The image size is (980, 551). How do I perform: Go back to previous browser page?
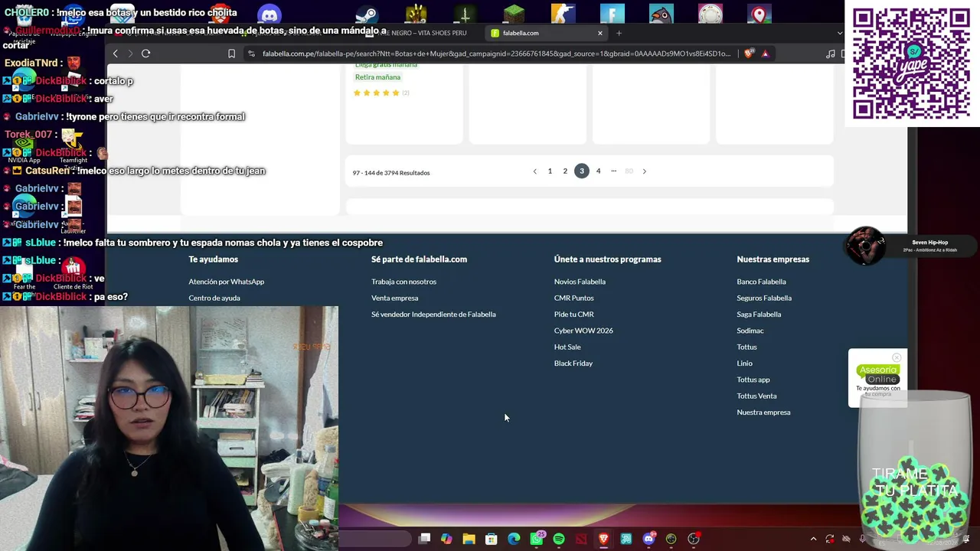[x=115, y=54]
